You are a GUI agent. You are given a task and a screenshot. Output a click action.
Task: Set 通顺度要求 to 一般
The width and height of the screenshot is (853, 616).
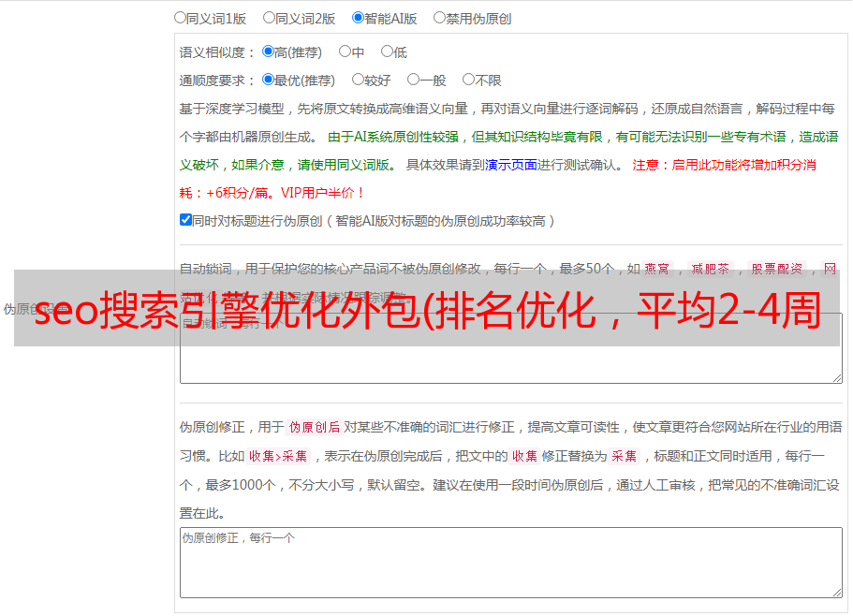(x=414, y=80)
